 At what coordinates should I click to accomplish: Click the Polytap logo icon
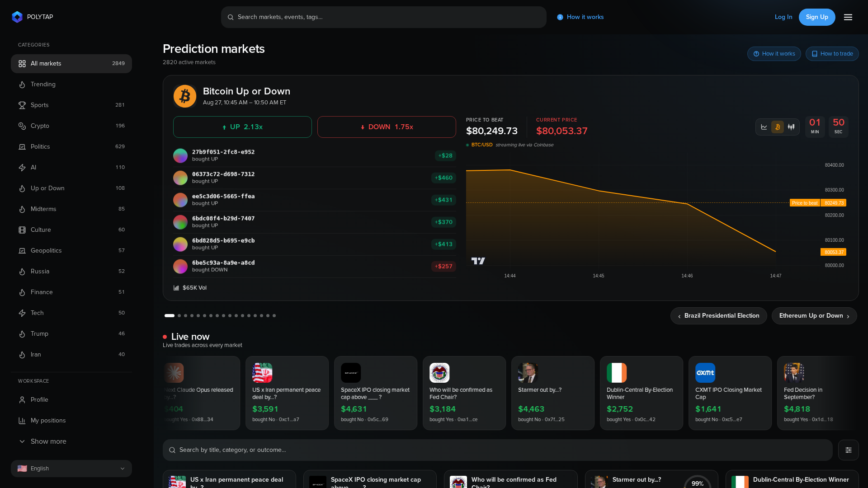(x=17, y=17)
